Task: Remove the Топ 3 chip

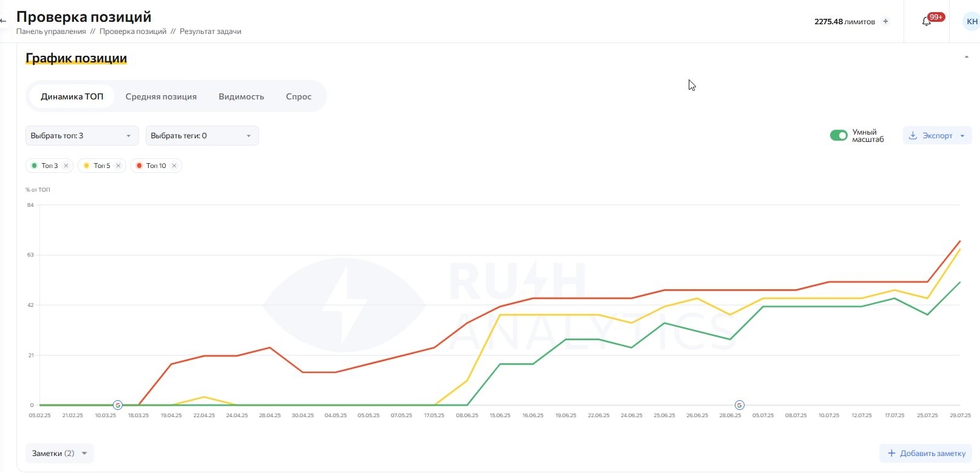Action: click(x=66, y=166)
